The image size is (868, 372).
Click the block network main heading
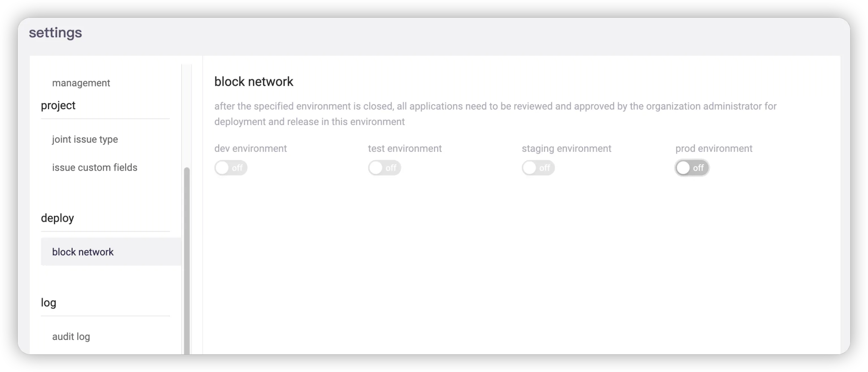(254, 82)
